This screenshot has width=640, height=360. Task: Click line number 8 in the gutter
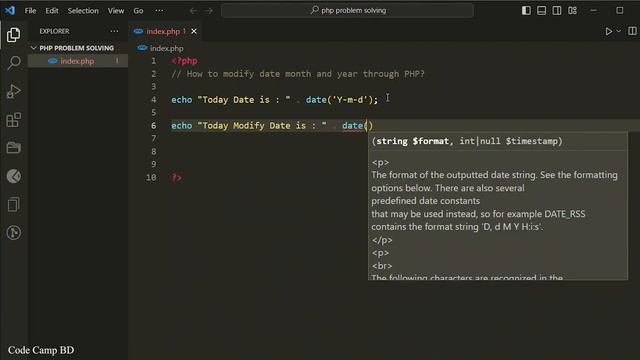point(153,151)
